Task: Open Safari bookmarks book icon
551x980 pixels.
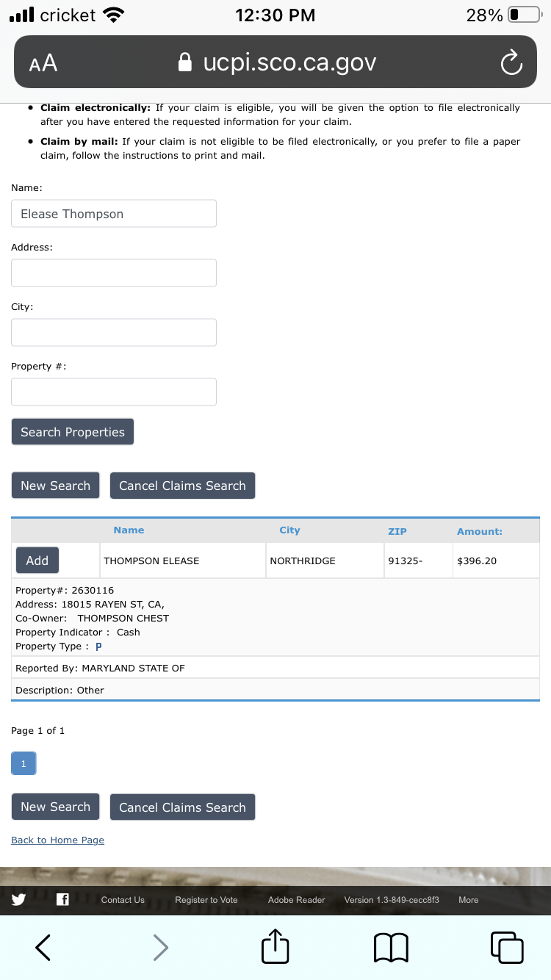Action: [391, 948]
